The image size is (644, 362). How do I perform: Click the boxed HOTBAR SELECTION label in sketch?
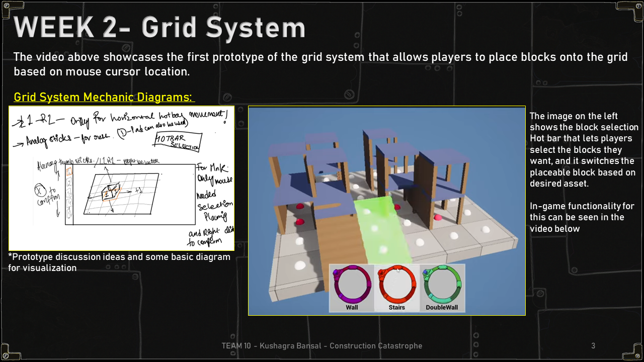pos(178,142)
